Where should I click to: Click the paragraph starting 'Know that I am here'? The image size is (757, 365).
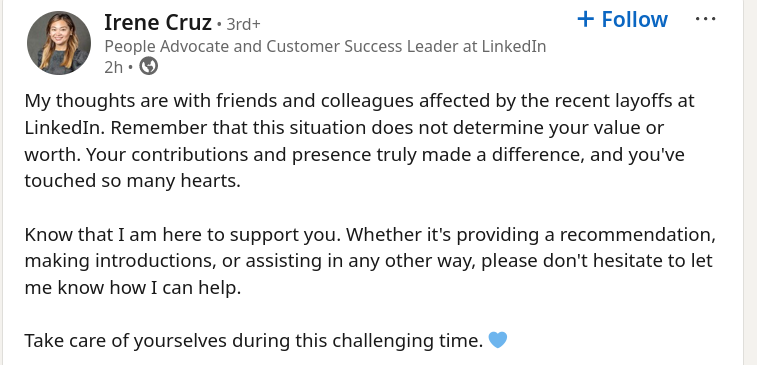[x=370, y=261]
